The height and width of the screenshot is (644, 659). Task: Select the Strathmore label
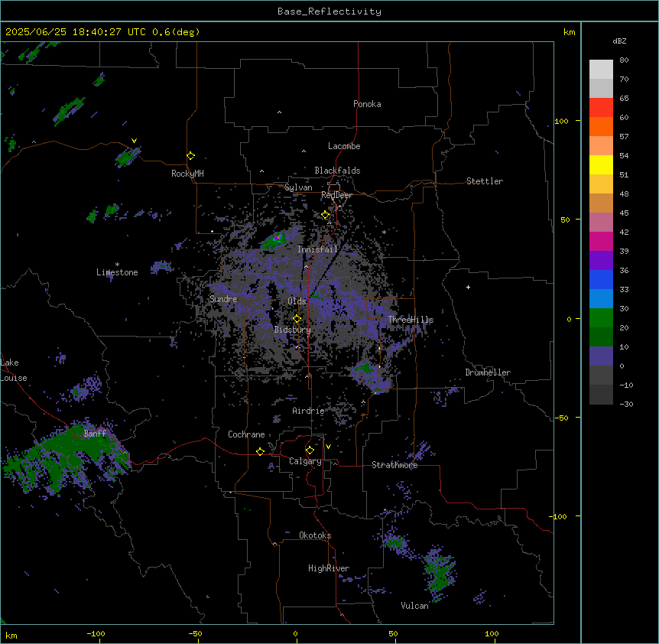click(x=394, y=465)
